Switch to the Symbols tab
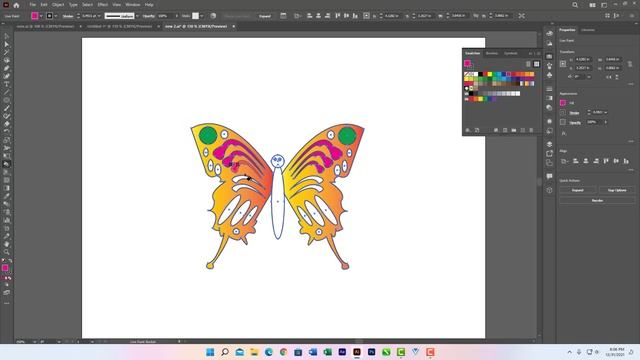Viewport: 640px width, 360px height. (x=511, y=53)
